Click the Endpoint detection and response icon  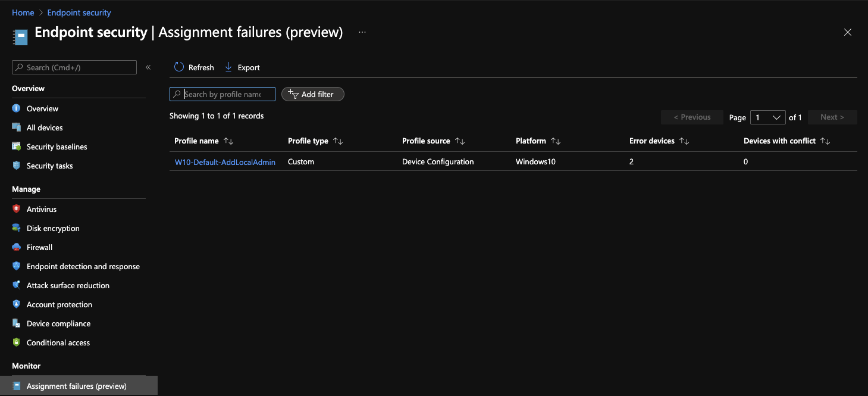click(x=17, y=266)
